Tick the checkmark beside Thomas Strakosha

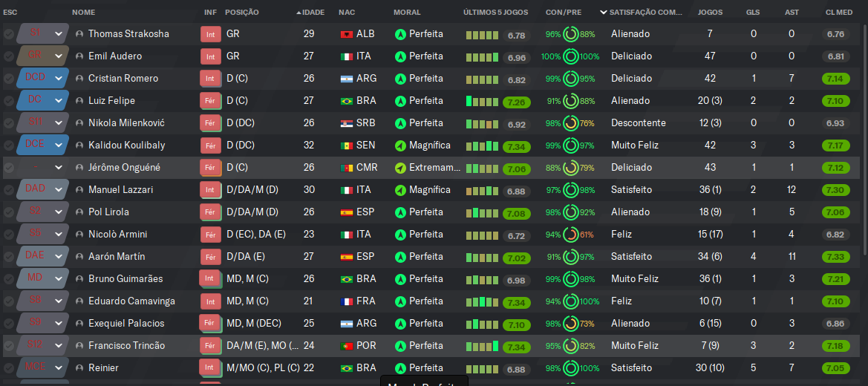8,34
